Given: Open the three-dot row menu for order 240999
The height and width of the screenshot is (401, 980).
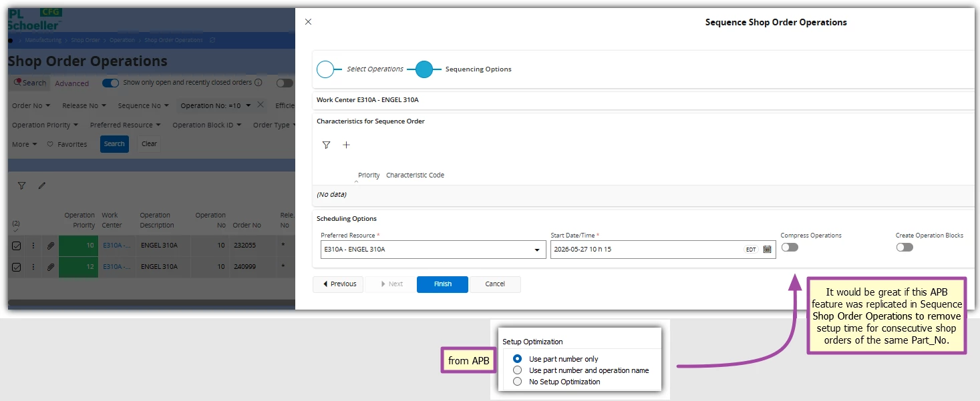Looking at the screenshot, I should point(33,267).
